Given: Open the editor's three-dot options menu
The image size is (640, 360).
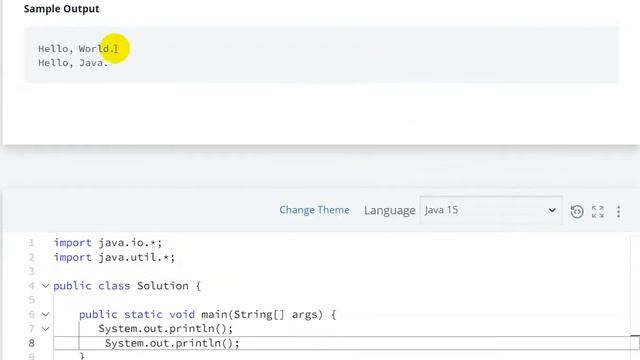Looking at the screenshot, I should 618,211.
